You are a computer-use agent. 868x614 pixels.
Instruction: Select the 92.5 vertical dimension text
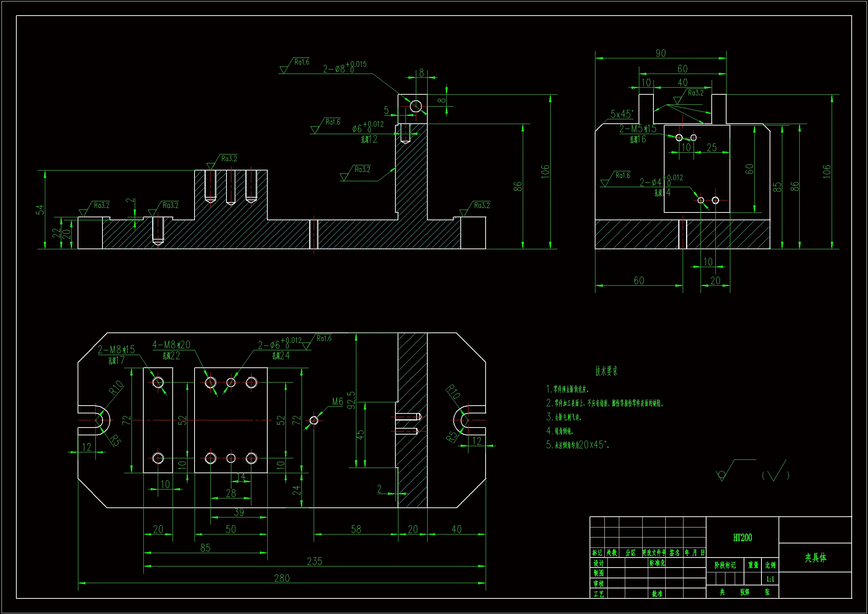(x=351, y=400)
